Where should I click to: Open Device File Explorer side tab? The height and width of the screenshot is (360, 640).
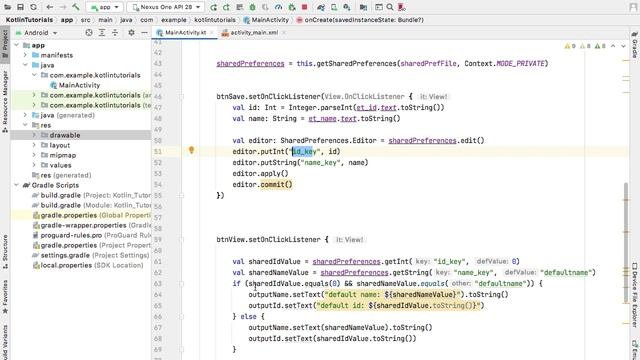pyautogui.click(x=635, y=295)
